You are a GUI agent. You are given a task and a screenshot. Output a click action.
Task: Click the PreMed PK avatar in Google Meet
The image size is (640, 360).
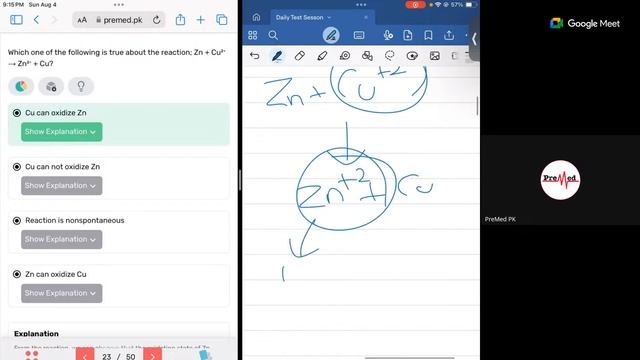(560, 180)
